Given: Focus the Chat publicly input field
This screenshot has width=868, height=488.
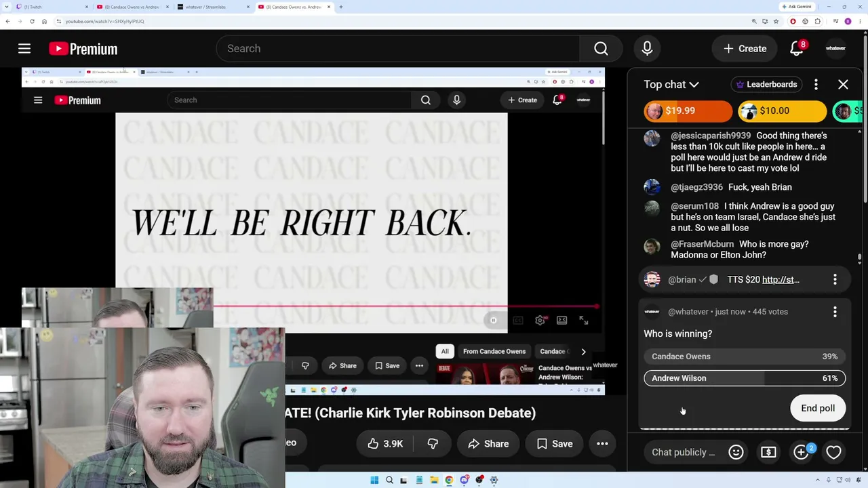Looking at the screenshot, I should (684, 452).
